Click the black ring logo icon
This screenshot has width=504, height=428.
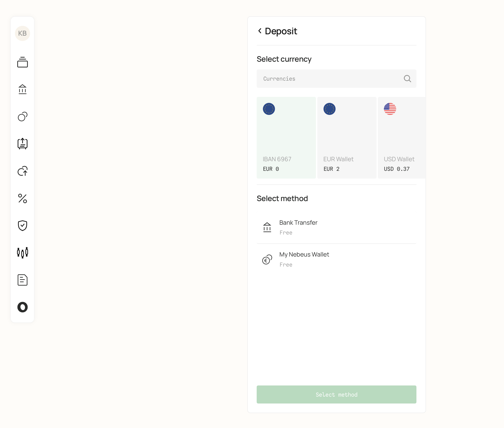point(22,307)
